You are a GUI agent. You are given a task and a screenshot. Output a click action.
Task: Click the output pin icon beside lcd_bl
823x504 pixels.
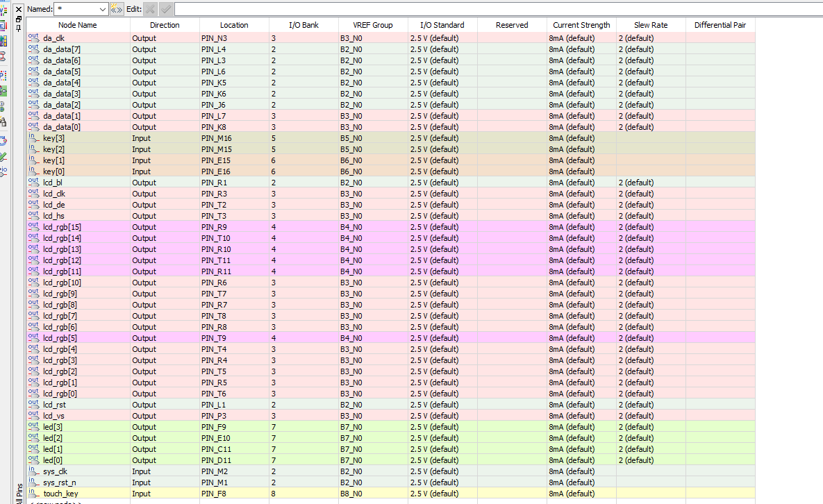pyautogui.click(x=33, y=183)
